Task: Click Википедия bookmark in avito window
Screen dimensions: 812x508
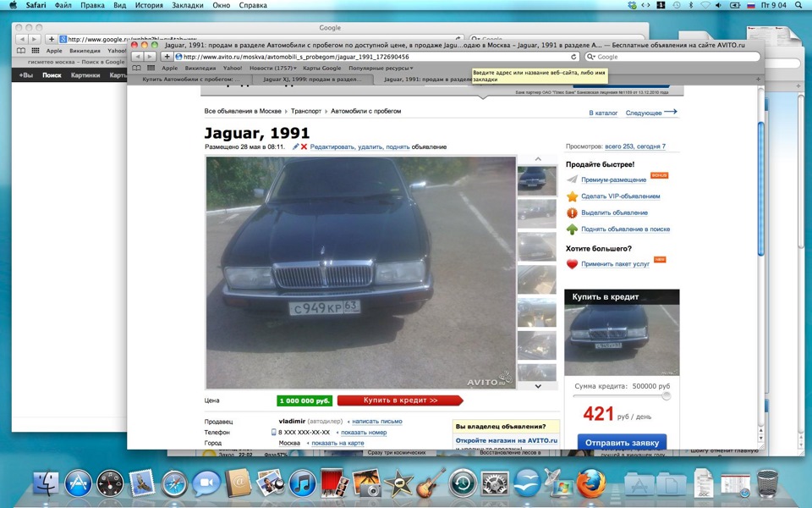Action: (200, 68)
